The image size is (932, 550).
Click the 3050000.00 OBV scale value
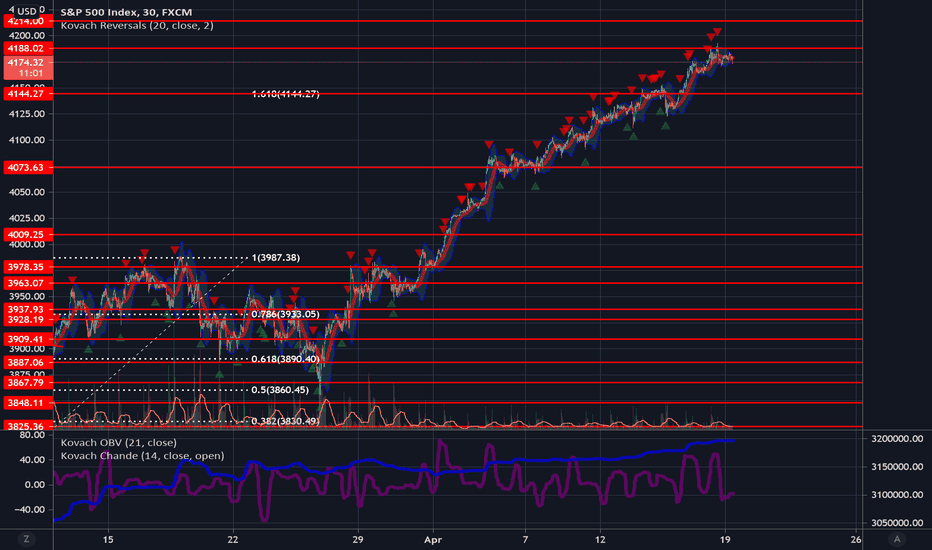click(897, 523)
